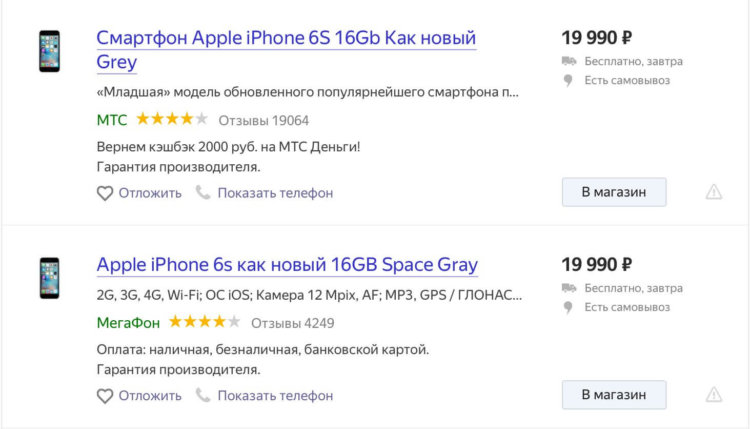Click 'В магазин' for the MegaFon offer
The width and height of the screenshot is (750, 429).
[x=614, y=395]
